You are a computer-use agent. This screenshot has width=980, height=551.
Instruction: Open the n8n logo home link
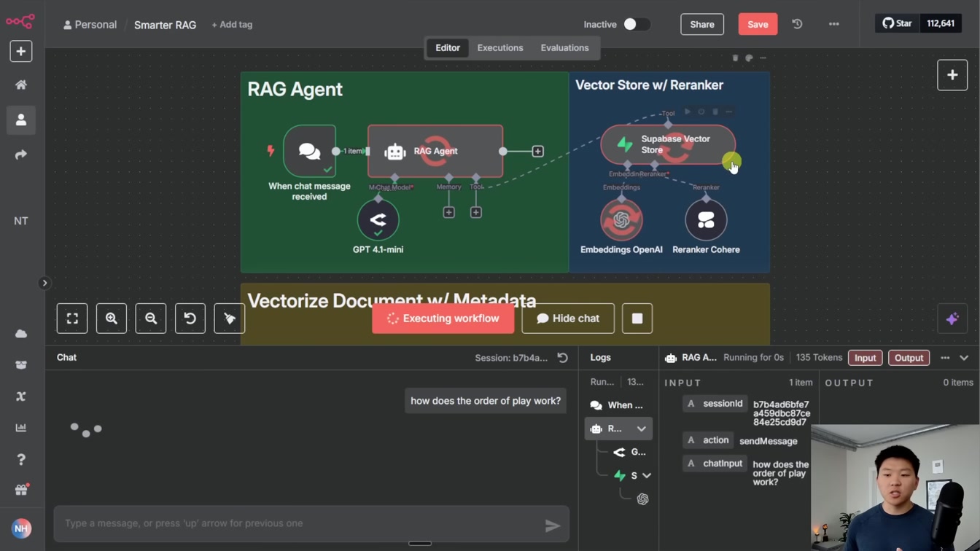(x=20, y=21)
